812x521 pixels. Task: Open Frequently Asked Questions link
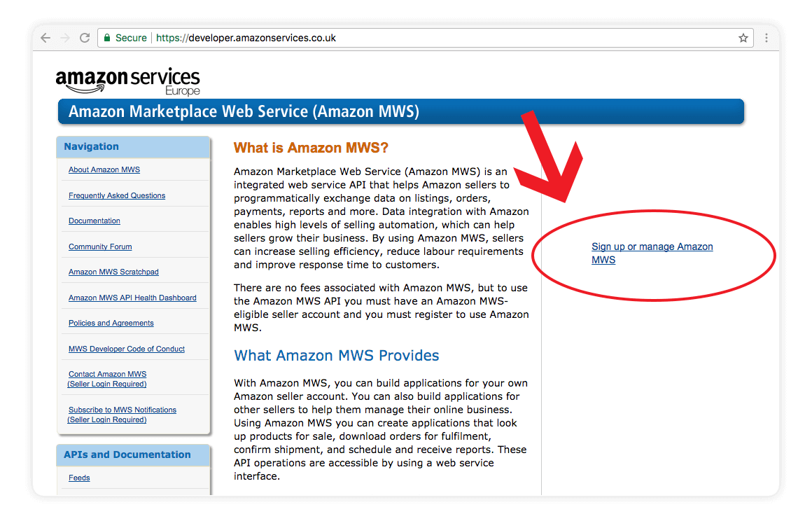[117, 196]
